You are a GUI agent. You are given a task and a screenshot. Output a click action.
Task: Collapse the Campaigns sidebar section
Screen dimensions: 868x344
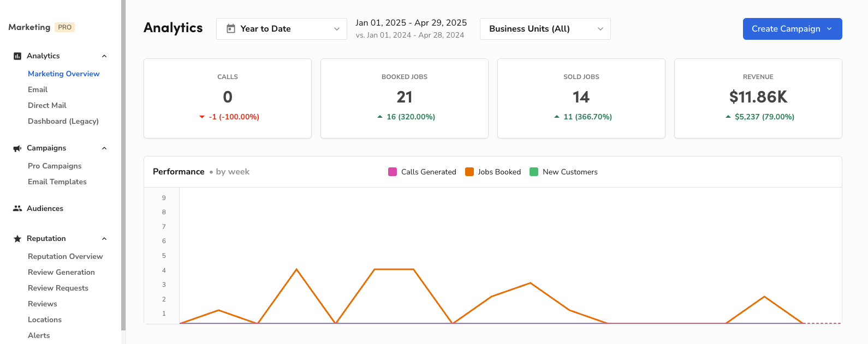point(104,148)
